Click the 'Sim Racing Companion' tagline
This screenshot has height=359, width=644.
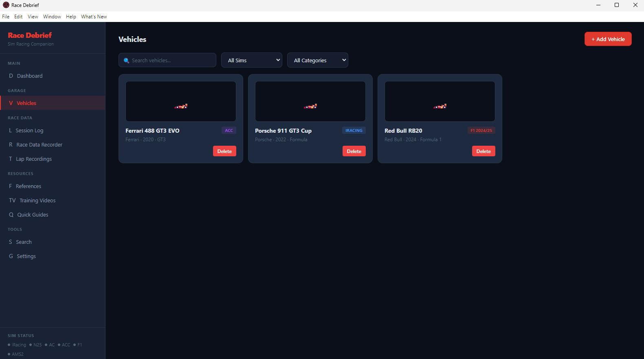coord(31,44)
